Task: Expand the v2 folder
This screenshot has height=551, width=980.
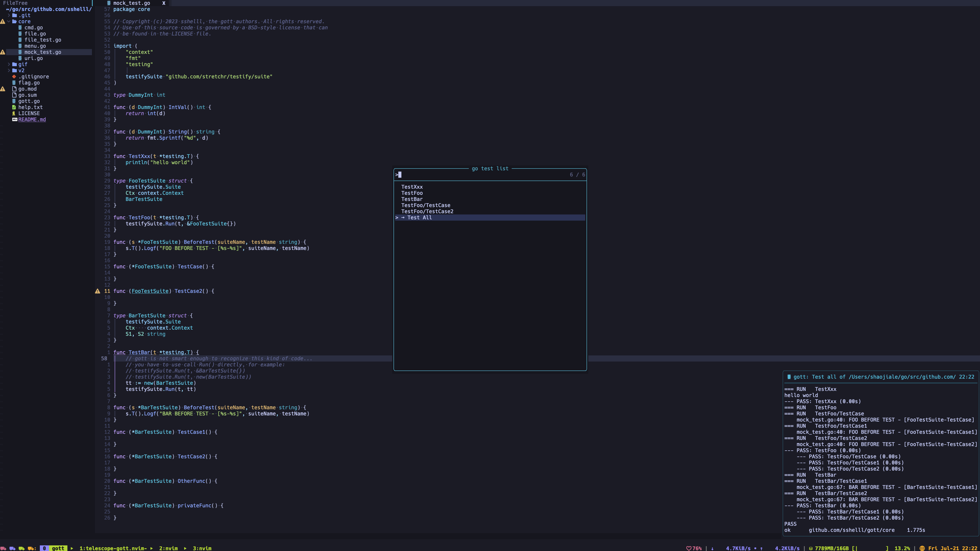Action: point(9,70)
